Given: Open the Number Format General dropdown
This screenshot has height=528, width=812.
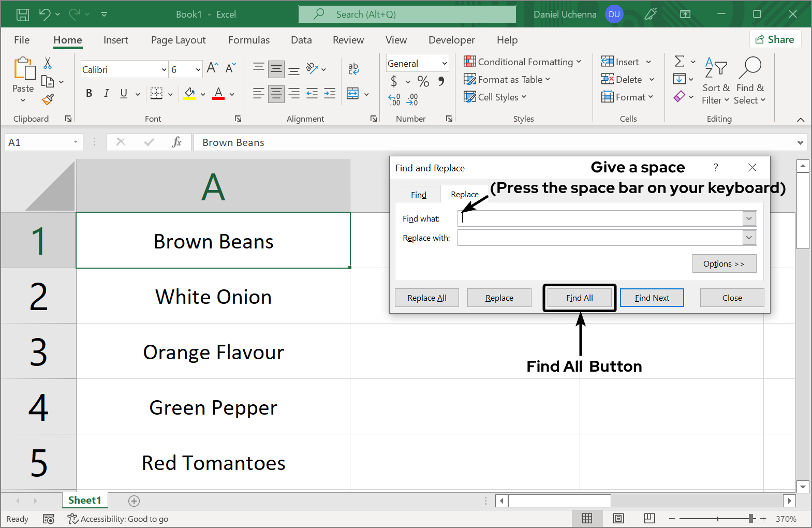Looking at the screenshot, I should click(x=444, y=64).
